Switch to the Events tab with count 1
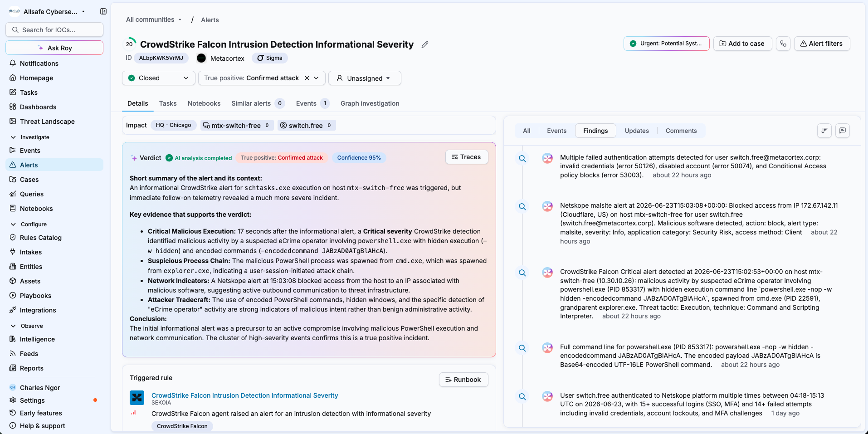Screen dimensions: 868x434 (312, 103)
